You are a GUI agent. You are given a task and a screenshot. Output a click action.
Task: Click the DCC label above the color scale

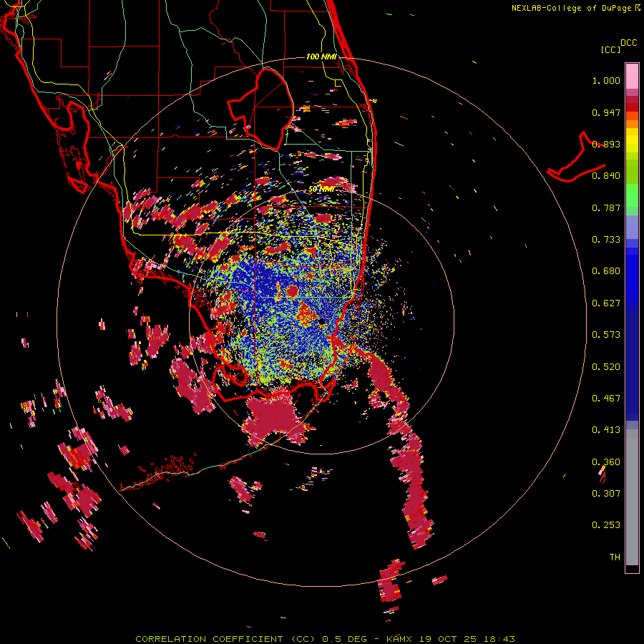(x=629, y=43)
